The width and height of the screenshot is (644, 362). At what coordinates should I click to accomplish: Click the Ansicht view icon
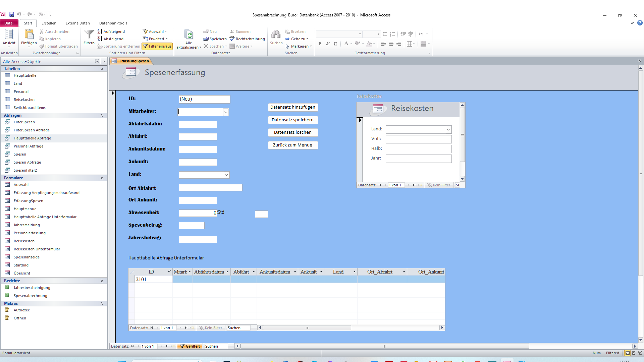(x=9, y=35)
